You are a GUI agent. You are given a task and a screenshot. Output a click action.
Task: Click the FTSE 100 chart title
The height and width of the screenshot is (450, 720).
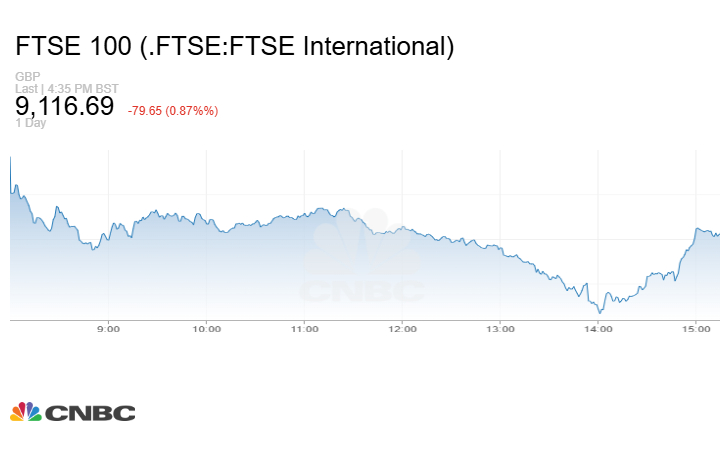235,46
